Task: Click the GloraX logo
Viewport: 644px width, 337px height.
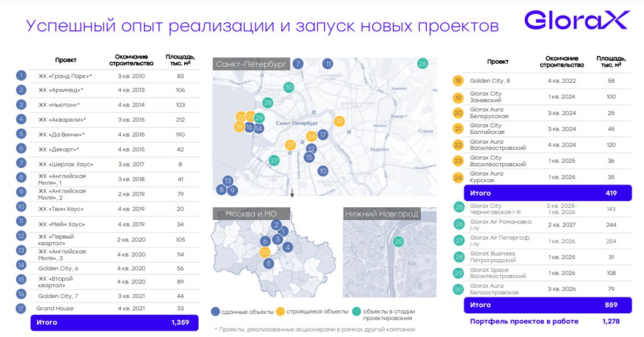Action: (x=577, y=20)
